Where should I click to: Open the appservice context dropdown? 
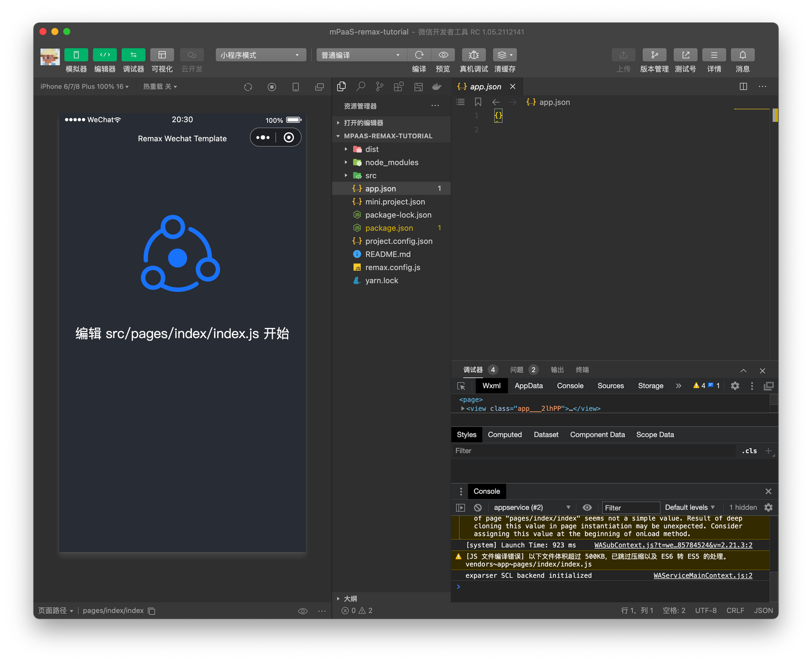tap(531, 508)
